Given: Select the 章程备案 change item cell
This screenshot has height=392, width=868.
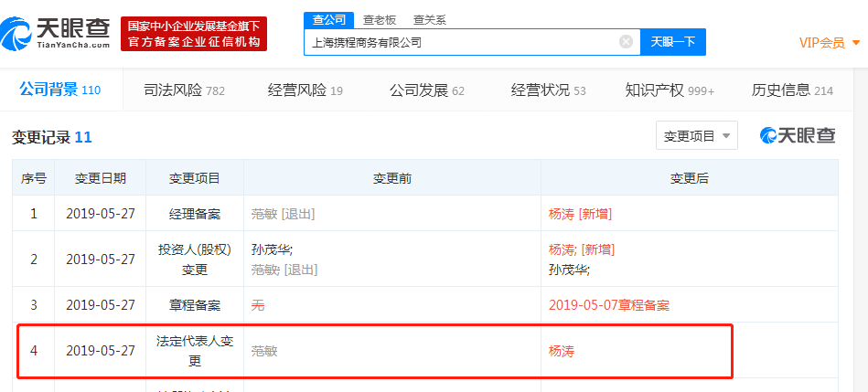Looking at the screenshot, I should 194,304.
